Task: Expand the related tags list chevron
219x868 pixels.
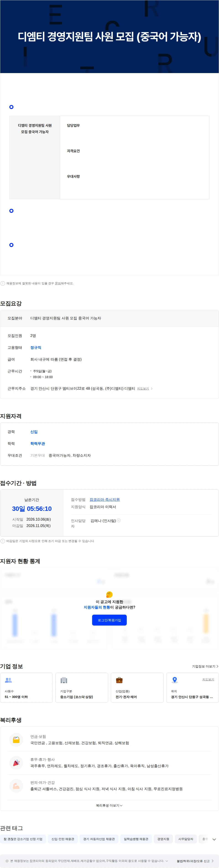Action: 214,839
